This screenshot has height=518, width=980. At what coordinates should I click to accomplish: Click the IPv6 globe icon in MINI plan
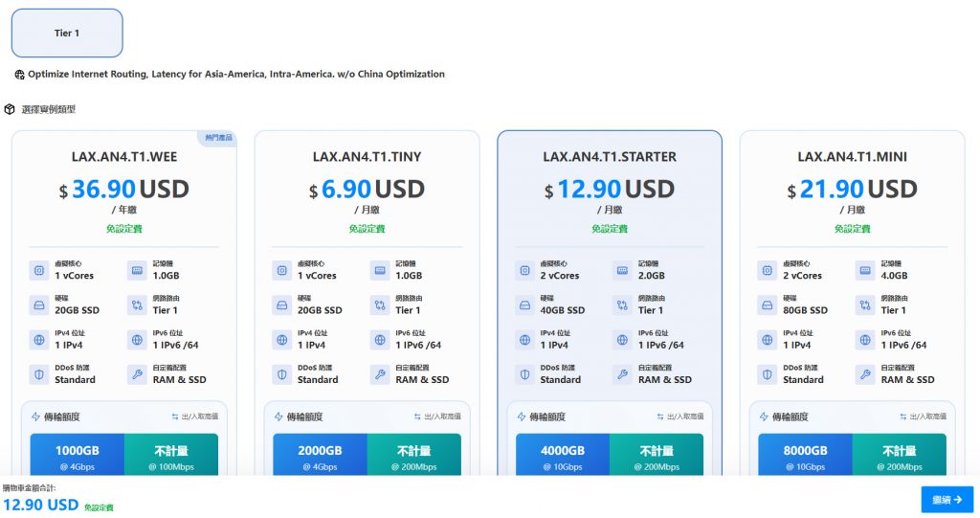pos(865,340)
